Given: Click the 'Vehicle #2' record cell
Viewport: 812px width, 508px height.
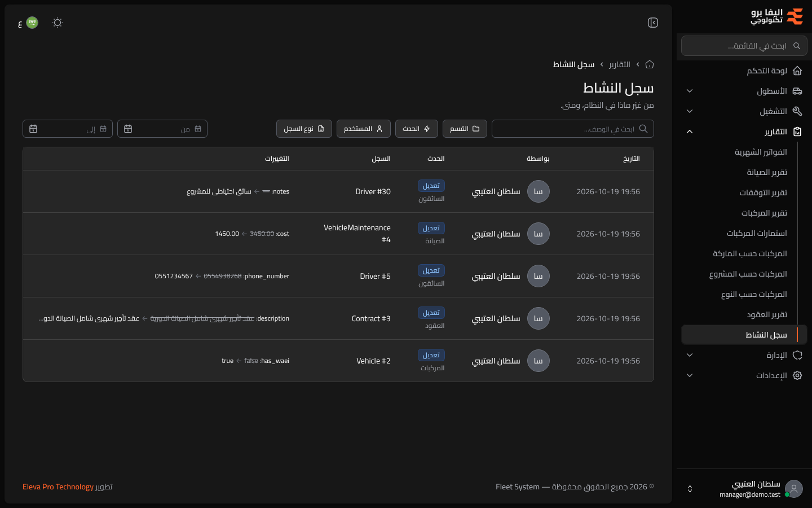Looking at the screenshot, I should [373, 361].
